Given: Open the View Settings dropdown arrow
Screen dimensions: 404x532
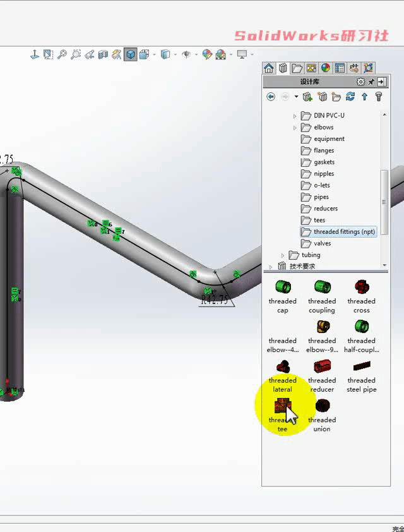Looking at the screenshot, I should (x=252, y=54).
